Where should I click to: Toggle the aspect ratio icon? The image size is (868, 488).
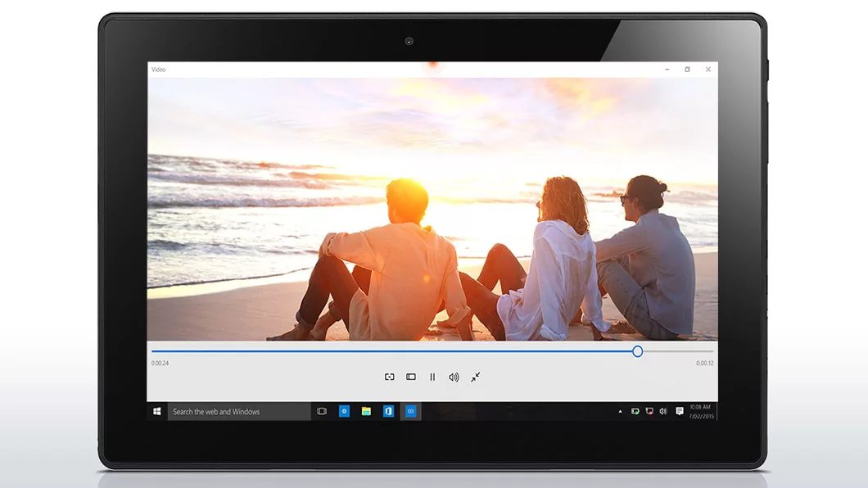tap(411, 377)
